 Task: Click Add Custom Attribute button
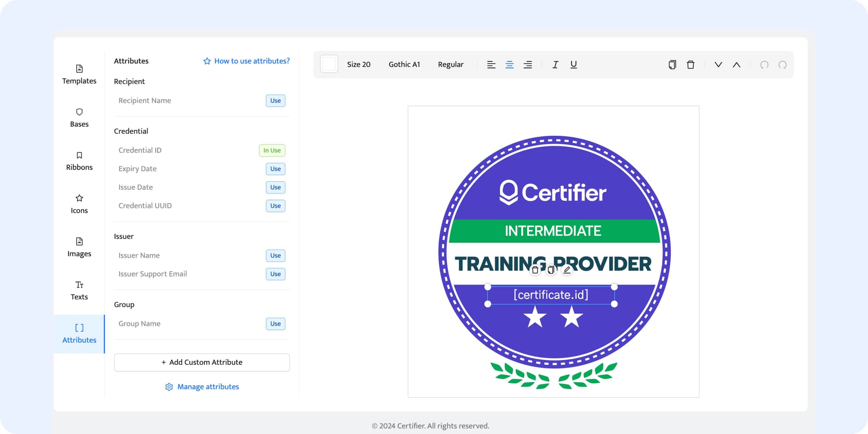click(x=202, y=363)
